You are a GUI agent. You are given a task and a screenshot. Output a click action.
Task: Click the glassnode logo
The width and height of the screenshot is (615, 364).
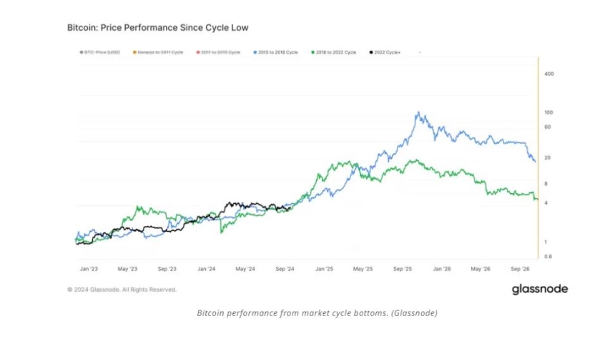click(540, 290)
